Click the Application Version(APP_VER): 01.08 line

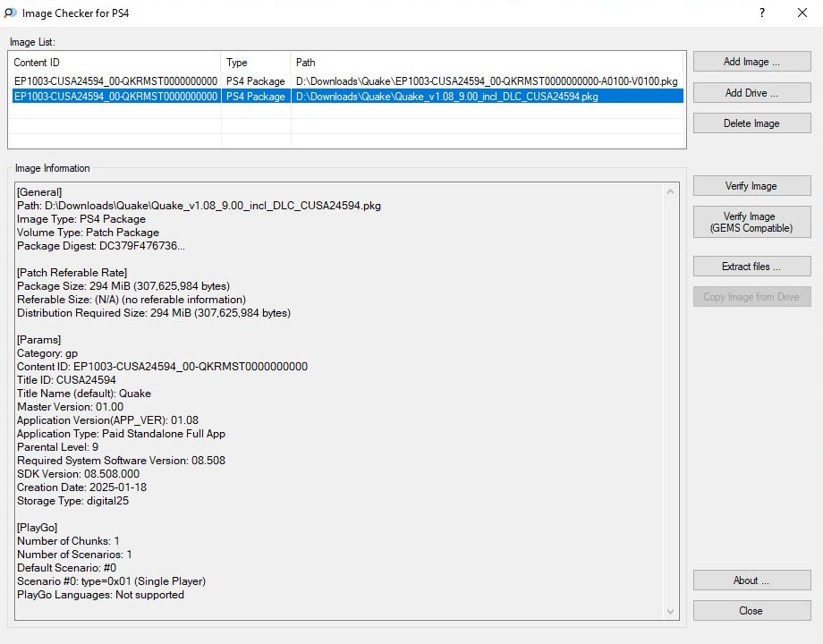(x=107, y=419)
